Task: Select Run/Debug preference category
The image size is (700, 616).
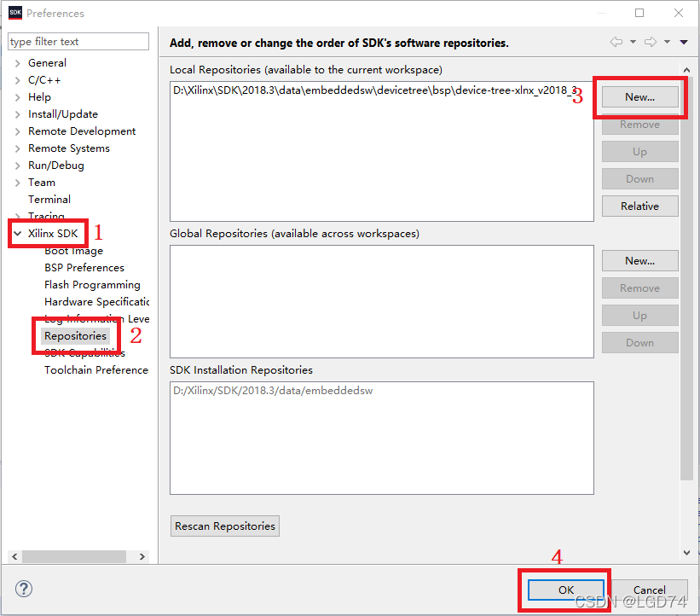Action: point(55,166)
